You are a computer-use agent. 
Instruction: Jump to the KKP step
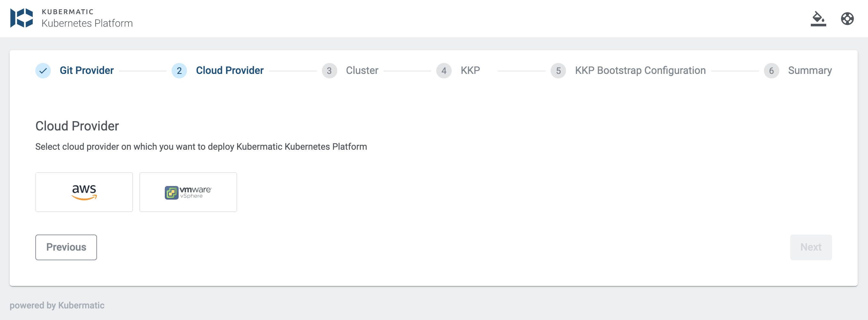tap(470, 70)
